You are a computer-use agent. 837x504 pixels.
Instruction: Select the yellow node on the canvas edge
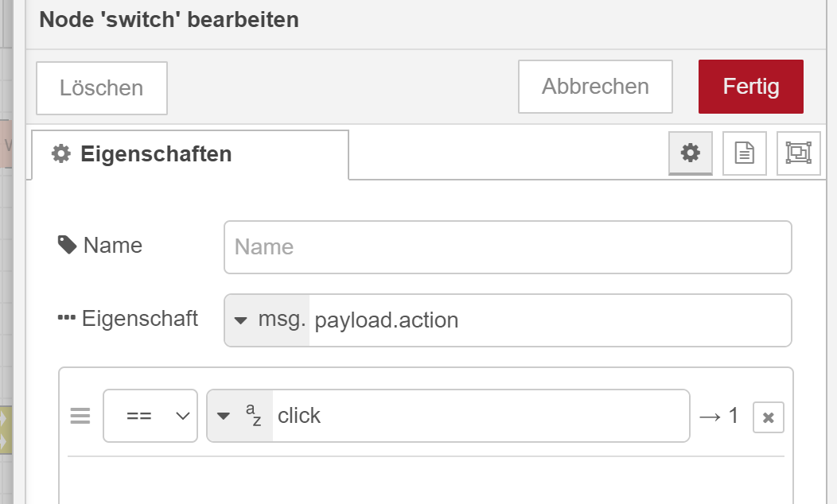(6, 430)
